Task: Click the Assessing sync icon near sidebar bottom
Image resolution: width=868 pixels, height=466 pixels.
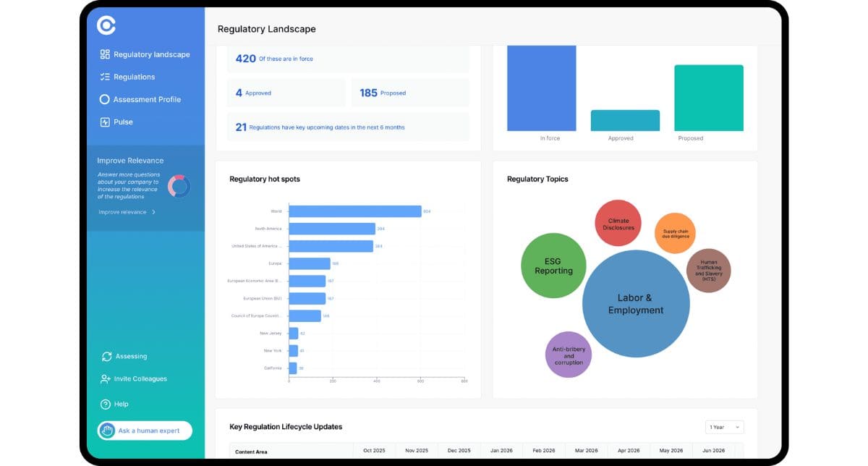Action: click(106, 356)
